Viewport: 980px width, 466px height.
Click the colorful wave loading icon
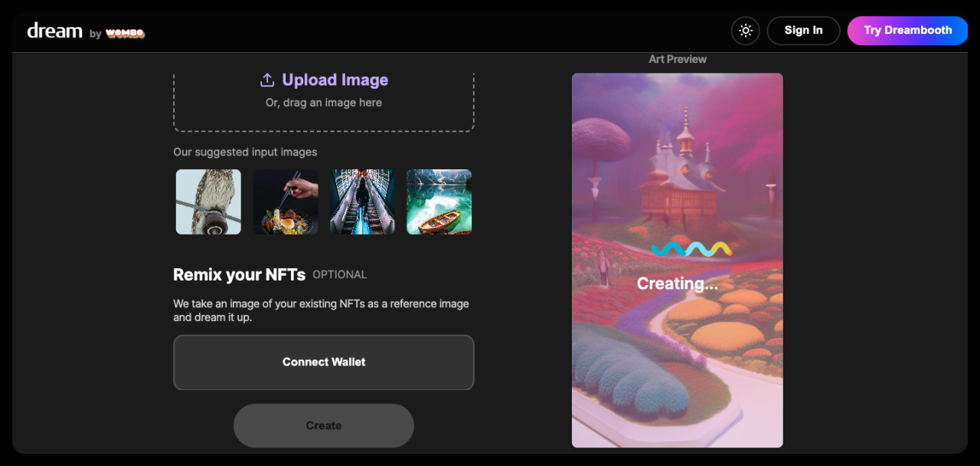click(691, 249)
